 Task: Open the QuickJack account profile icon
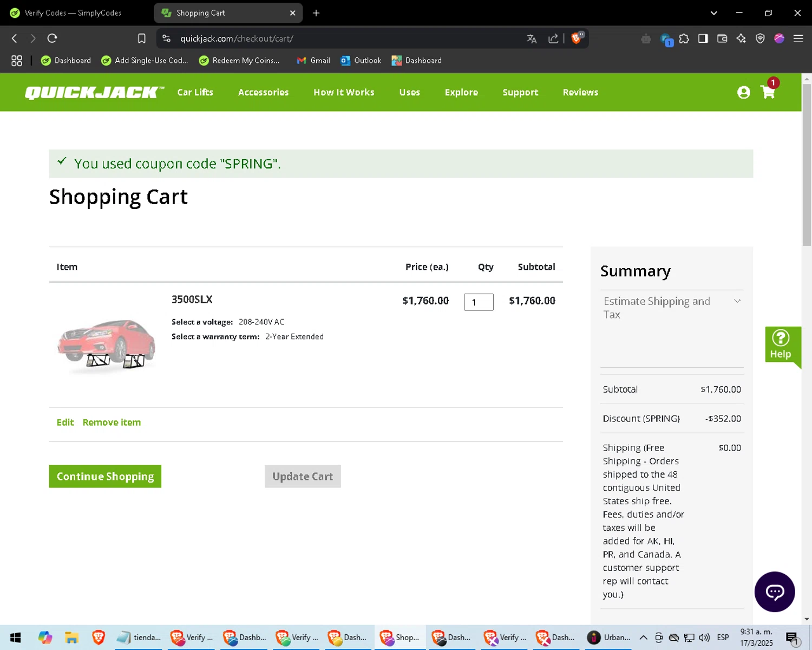744,93
